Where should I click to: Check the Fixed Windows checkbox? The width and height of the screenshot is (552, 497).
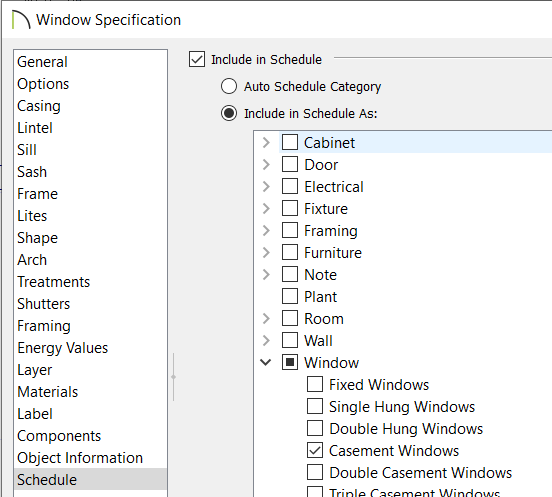point(315,384)
